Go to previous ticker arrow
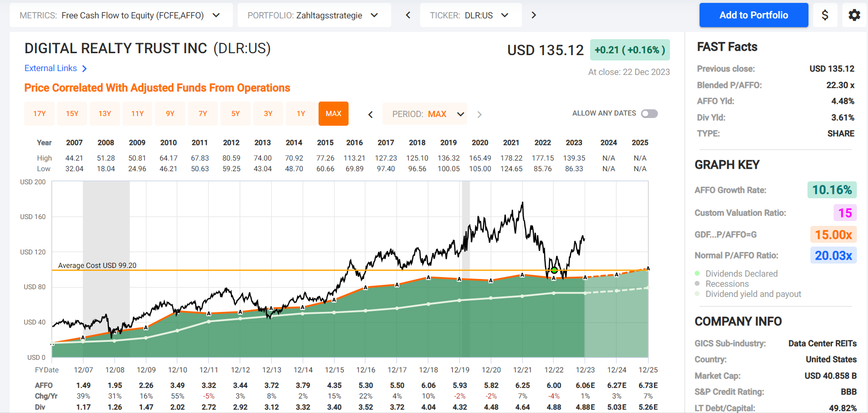Image resolution: width=868 pixels, height=413 pixels. pos(408,15)
